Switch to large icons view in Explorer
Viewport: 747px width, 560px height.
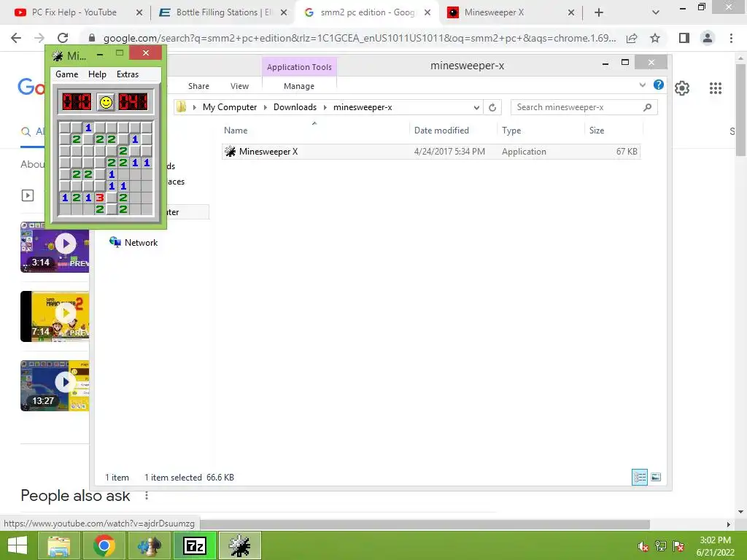click(x=656, y=477)
